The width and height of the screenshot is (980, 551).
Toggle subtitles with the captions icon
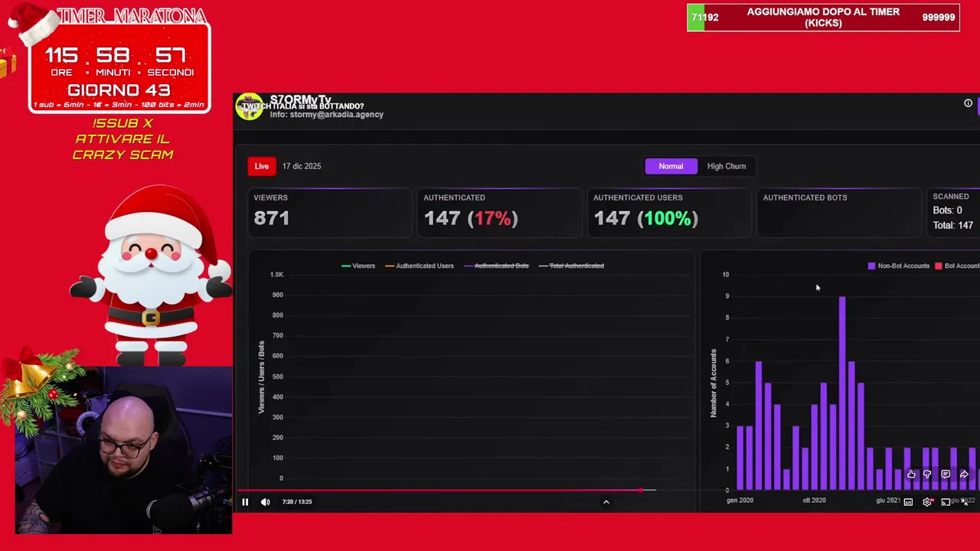pyautogui.click(x=908, y=502)
